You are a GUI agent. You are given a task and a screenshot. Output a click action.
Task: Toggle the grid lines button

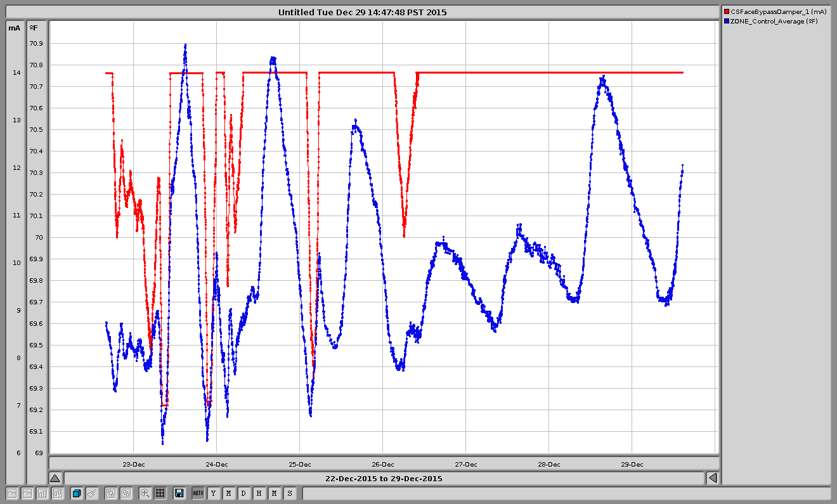(160, 493)
